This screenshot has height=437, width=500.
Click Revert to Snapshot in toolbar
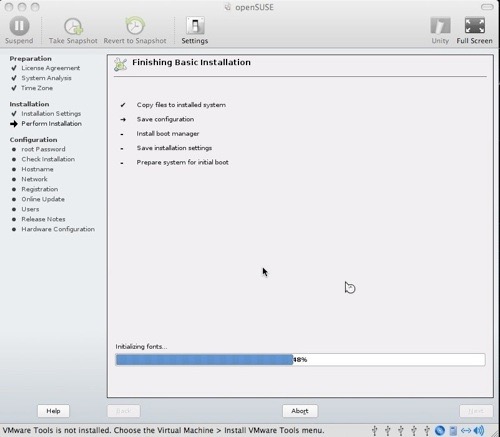point(135,30)
